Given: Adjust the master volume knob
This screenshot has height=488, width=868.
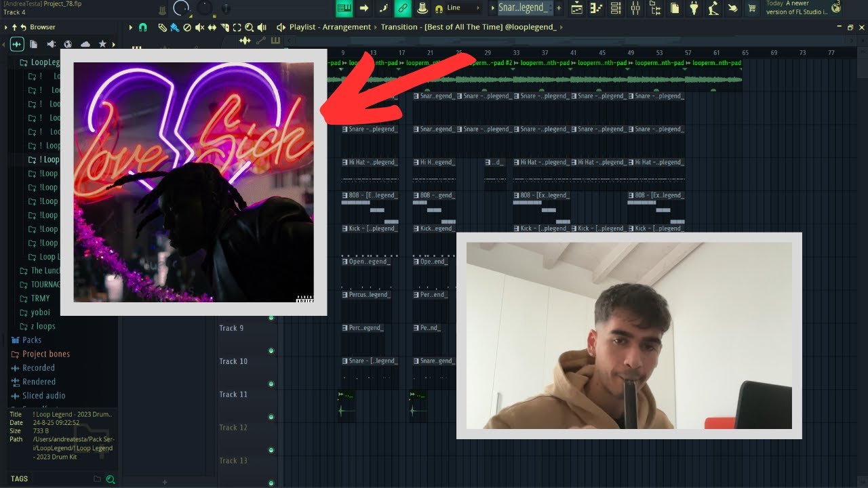Looking at the screenshot, I should pyautogui.click(x=182, y=8).
